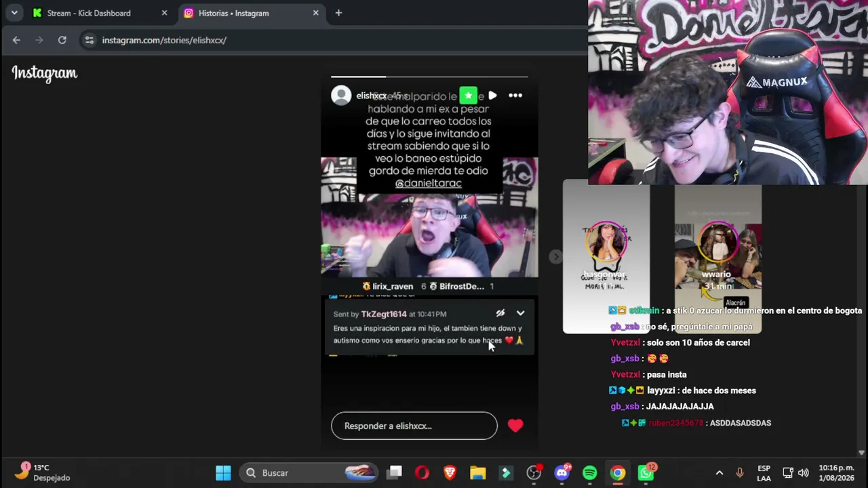868x488 pixels.
Task: Open the clock and date 10:16 p.m.
Action: pos(836,472)
